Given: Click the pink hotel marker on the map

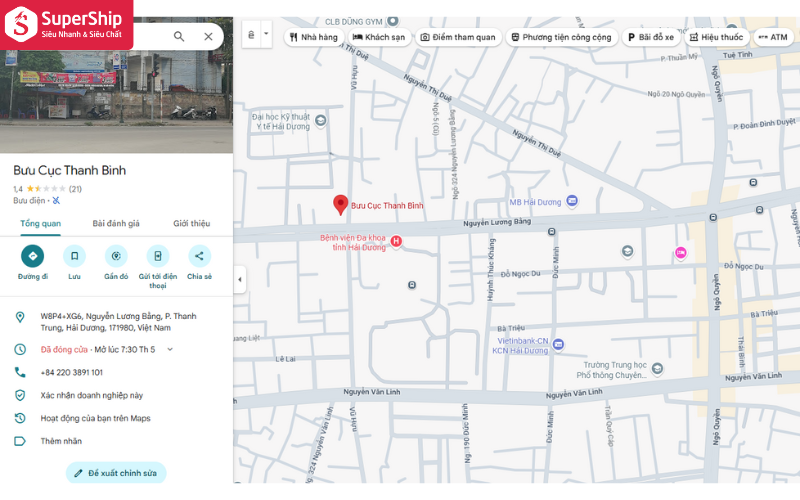Looking at the screenshot, I should (x=680, y=252).
